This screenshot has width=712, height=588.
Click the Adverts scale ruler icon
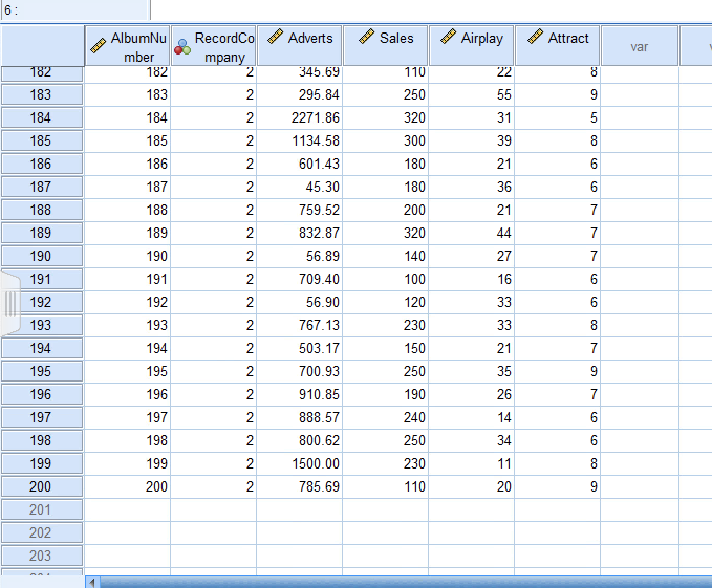[275, 36]
